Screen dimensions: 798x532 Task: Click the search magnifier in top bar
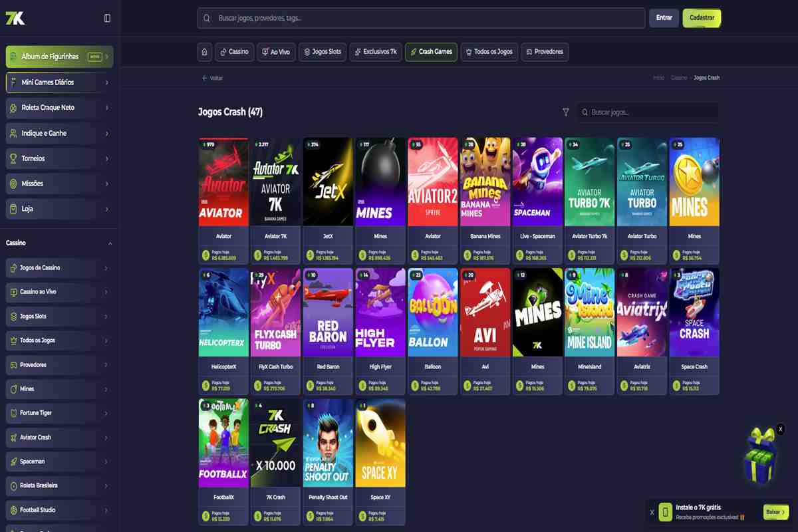click(207, 18)
